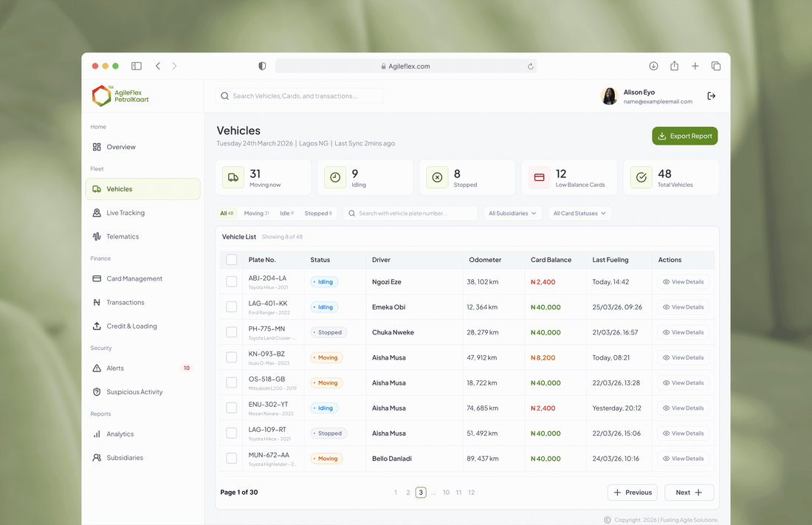Go to page 2 in pagination
The width and height of the screenshot is (812, 525).
tap(408, 493)
